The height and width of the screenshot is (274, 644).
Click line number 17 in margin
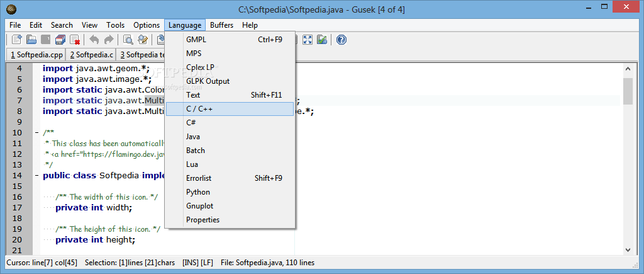(17, 208)
